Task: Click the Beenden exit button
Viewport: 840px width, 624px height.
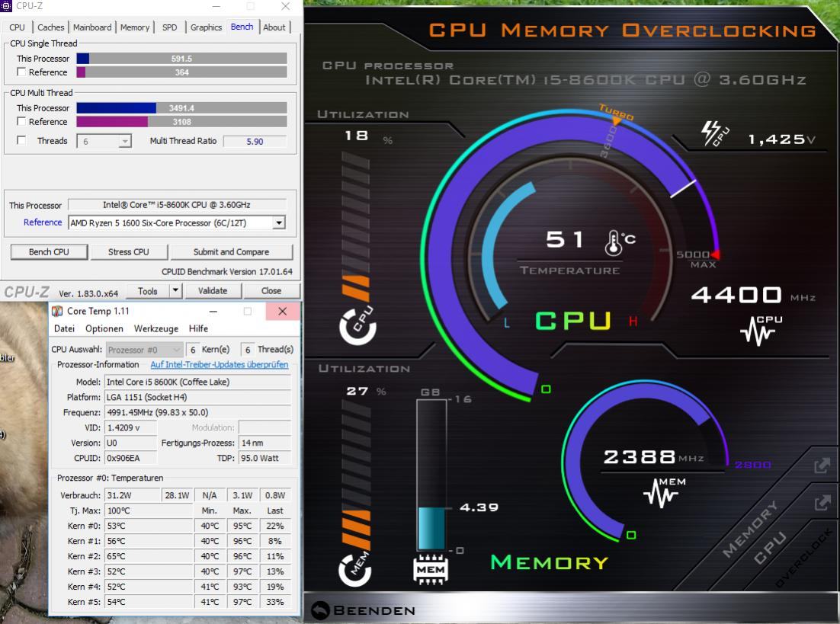Action: [x=364, y=610]
